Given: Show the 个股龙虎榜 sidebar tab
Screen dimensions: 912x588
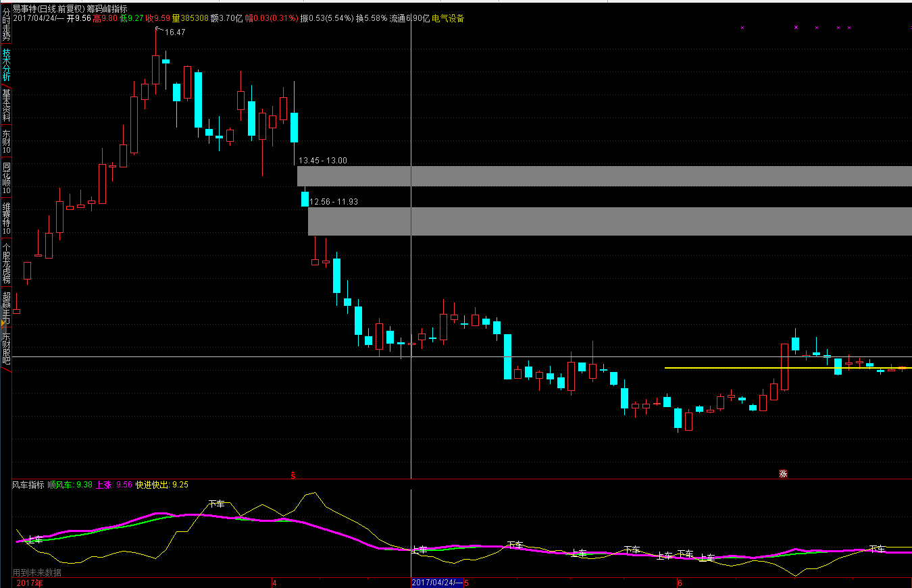Looking at the screenshot, I should pos(6,263).
